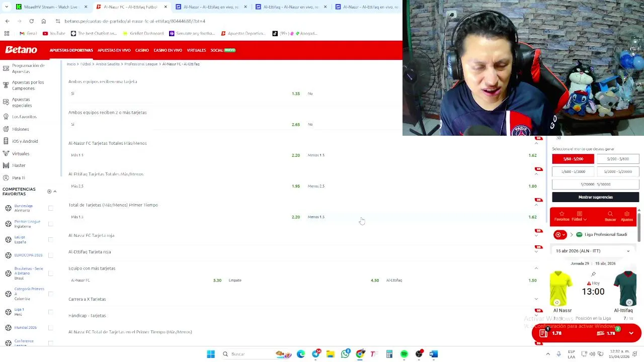Open Chrome apps grid in bookmarks bar
This screenshot has width=644, height=362.
pos(7,34)
